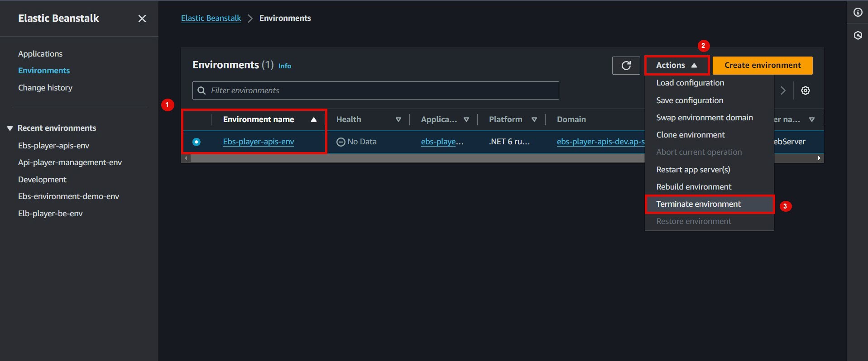Image resolution: width=868 pixels, height=361 pixels.
Task: Sort by Platform column arrow
Action: [x=534, y=119]
